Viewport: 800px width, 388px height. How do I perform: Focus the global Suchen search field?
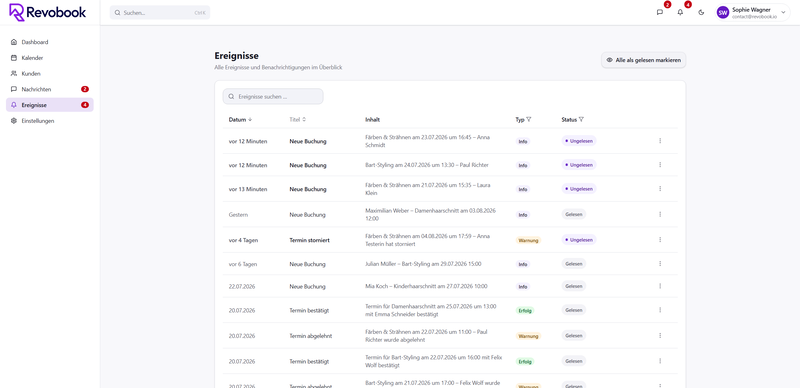160,12
